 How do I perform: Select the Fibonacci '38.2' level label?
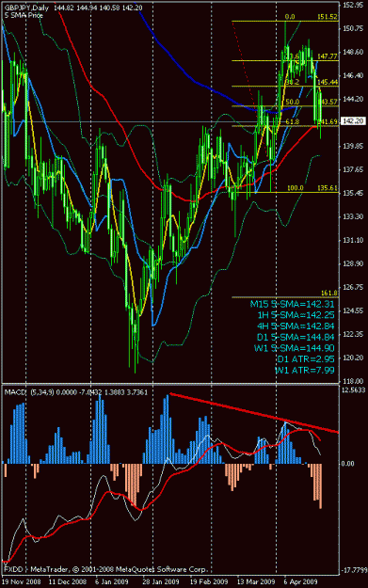point(292,82)
